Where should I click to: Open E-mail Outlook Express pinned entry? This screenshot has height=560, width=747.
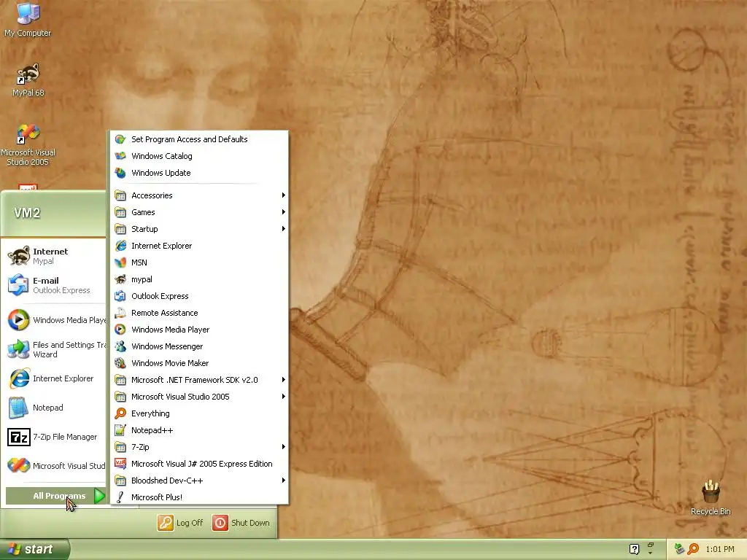click(x=54, y=285)
